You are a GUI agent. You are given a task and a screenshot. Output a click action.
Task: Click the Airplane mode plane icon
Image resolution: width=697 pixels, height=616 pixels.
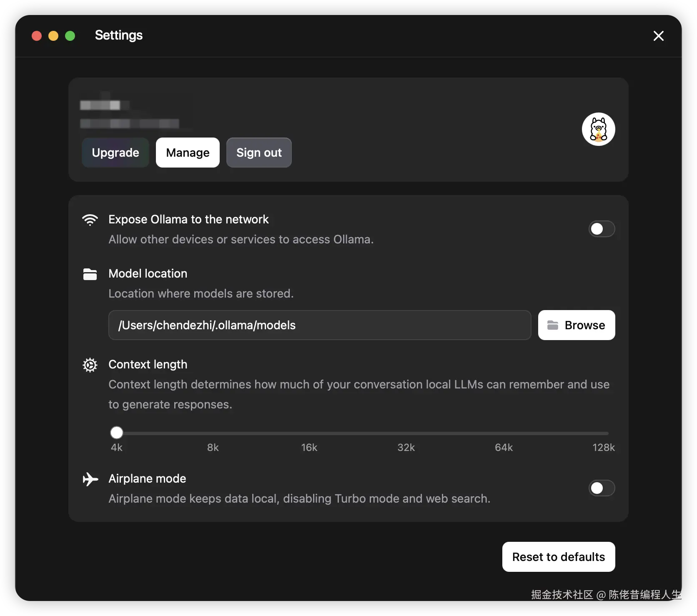pos(90,479)
